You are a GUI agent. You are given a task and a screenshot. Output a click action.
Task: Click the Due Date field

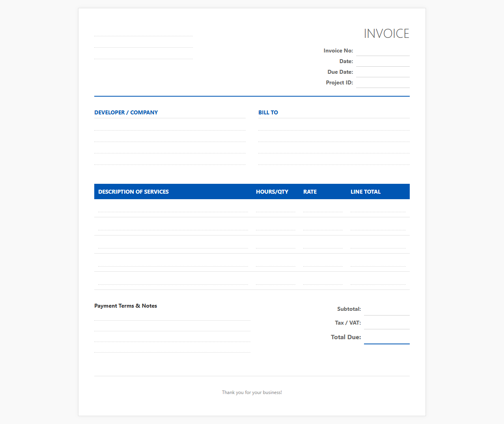[x=383, y=72]
